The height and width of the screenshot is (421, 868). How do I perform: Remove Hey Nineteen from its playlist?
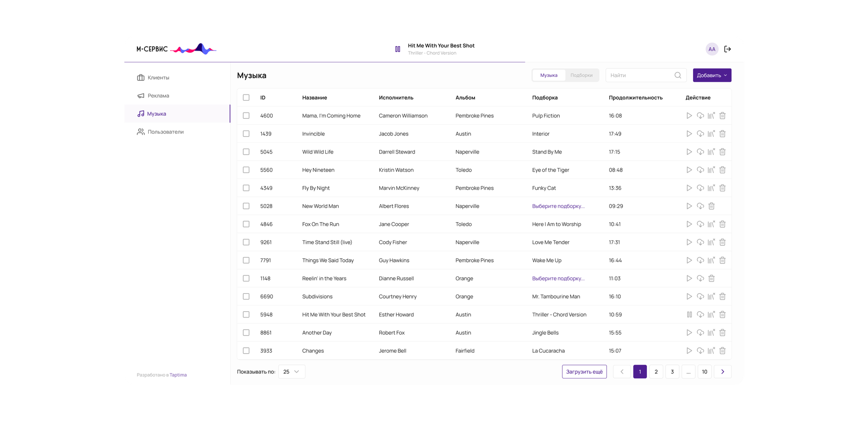[x=711, y=170]
